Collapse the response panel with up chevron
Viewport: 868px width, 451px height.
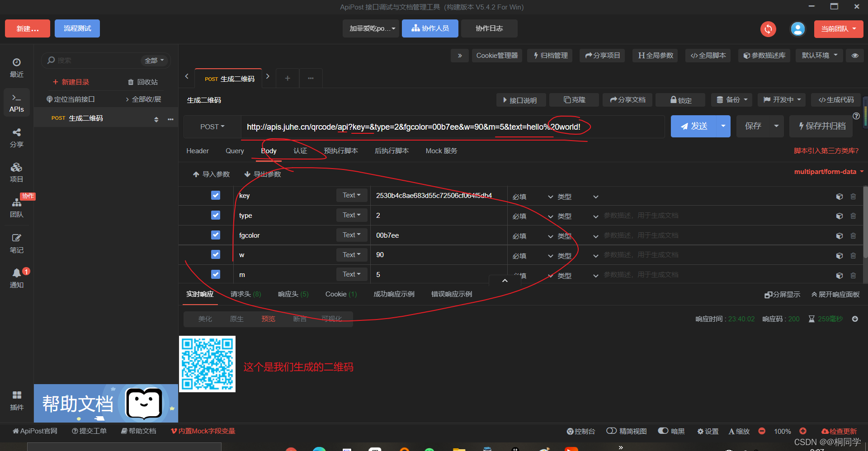[x=505, y=281]
